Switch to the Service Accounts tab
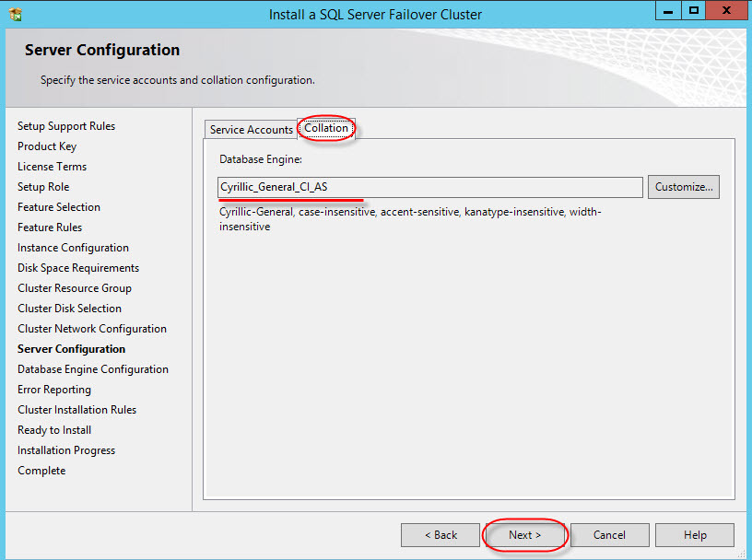Screen dimensions: 752x560 coord(251,130)
